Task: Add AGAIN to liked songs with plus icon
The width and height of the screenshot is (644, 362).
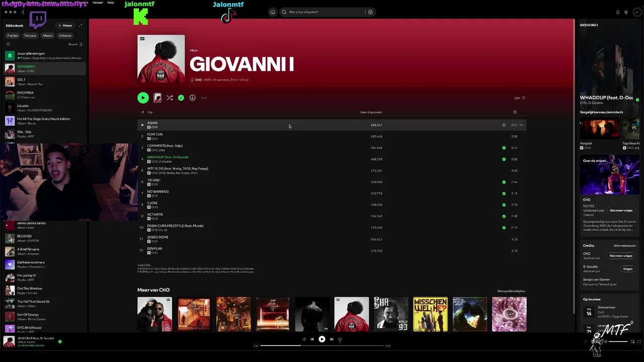Action: click(x=504, y=125)
